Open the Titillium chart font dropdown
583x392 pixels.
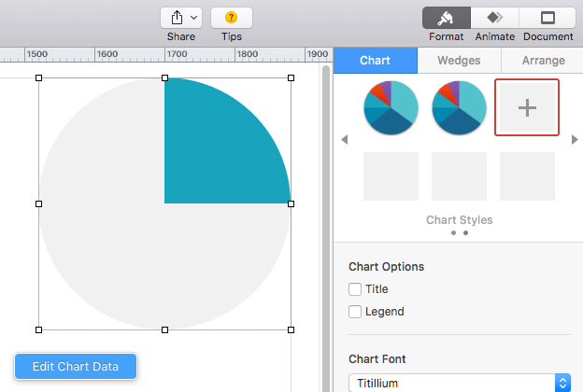(x=459, y=383)
